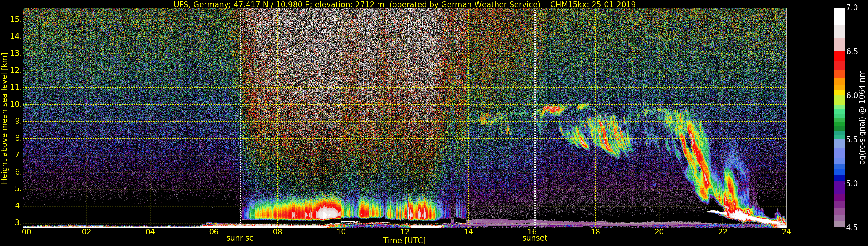Click the height tick label '11.'
The height and width of the screenshot is (246, 868).
pos(16,87)
